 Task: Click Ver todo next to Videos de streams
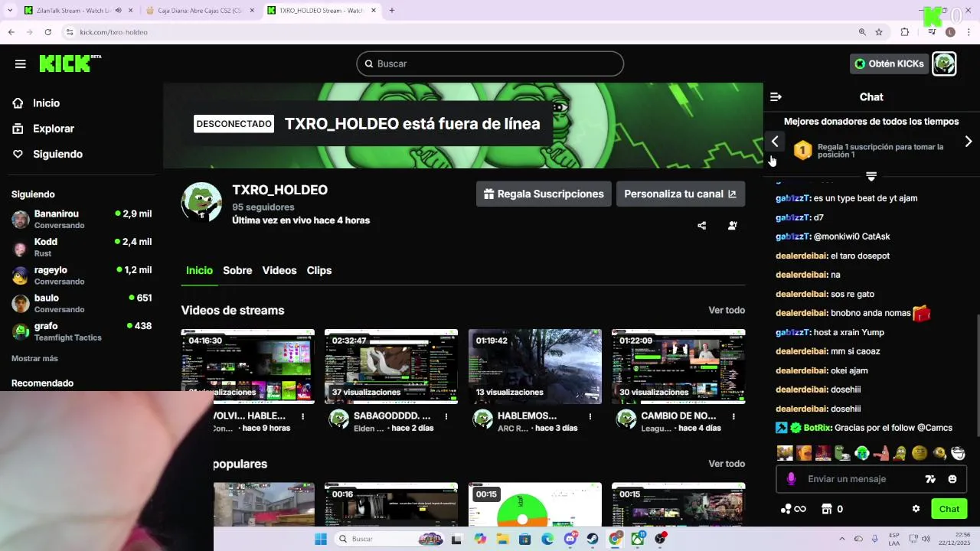pos(727,310)
